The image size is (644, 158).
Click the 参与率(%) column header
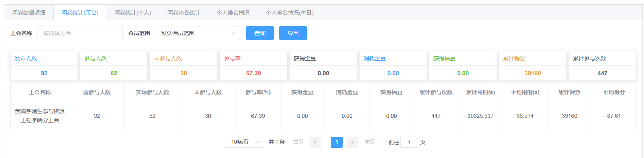[258, 92]
